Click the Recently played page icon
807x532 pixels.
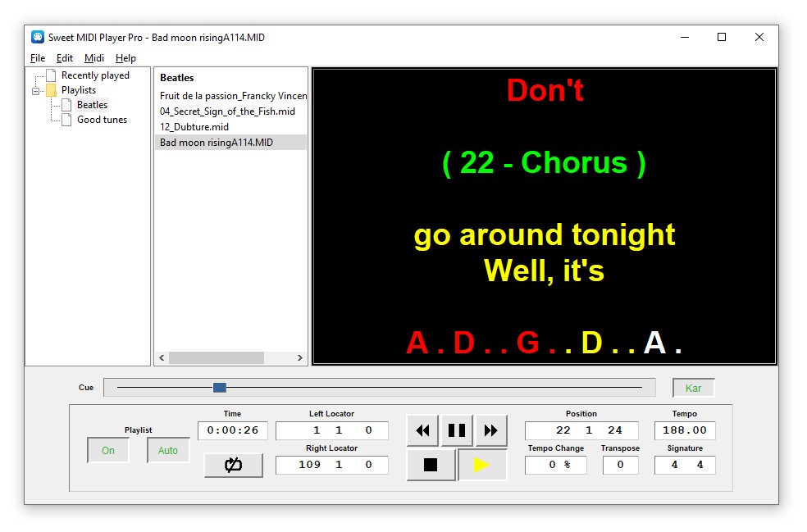point(51,75)
